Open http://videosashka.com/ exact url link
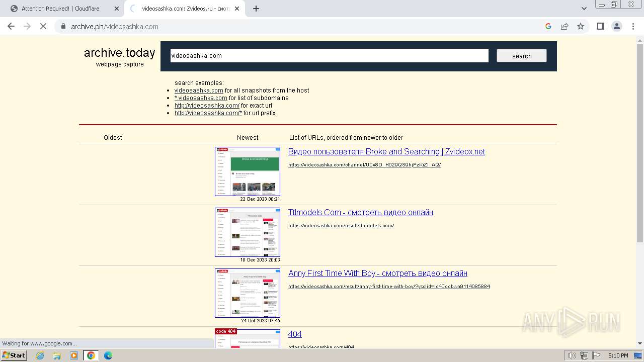 pyautogui.click(x=207, y=106)
